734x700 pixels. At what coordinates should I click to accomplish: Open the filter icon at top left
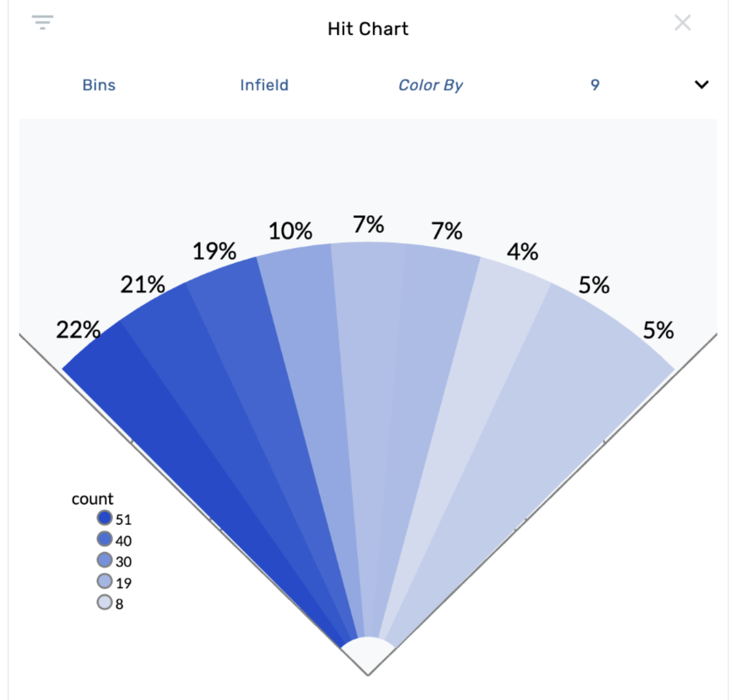(x=42, y=23)
